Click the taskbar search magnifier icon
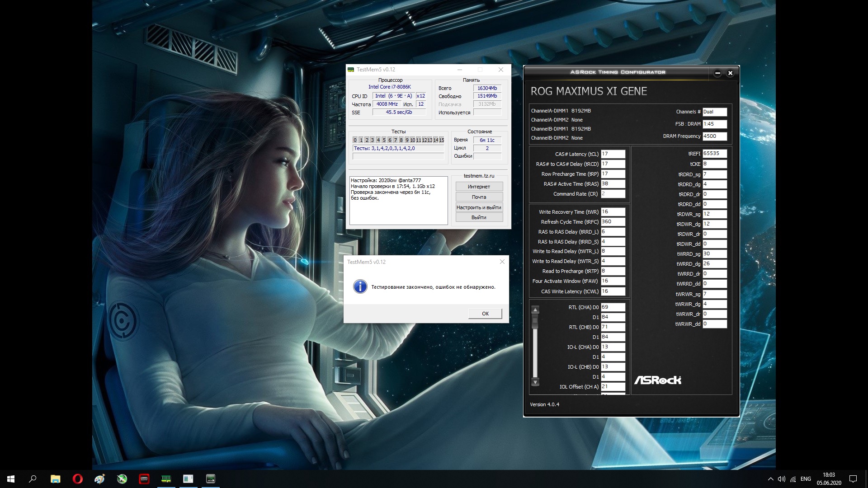The width and height of the screenshot is (868, 488). [33, 479]
